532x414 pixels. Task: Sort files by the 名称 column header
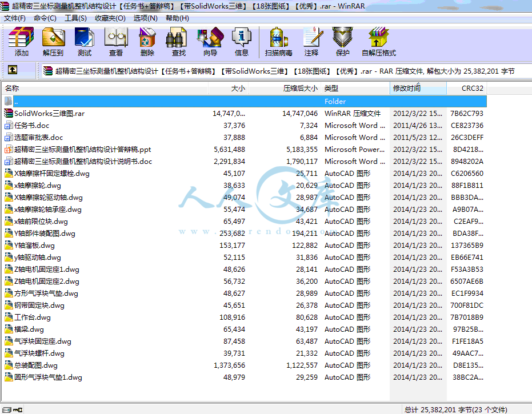(105, 88)
